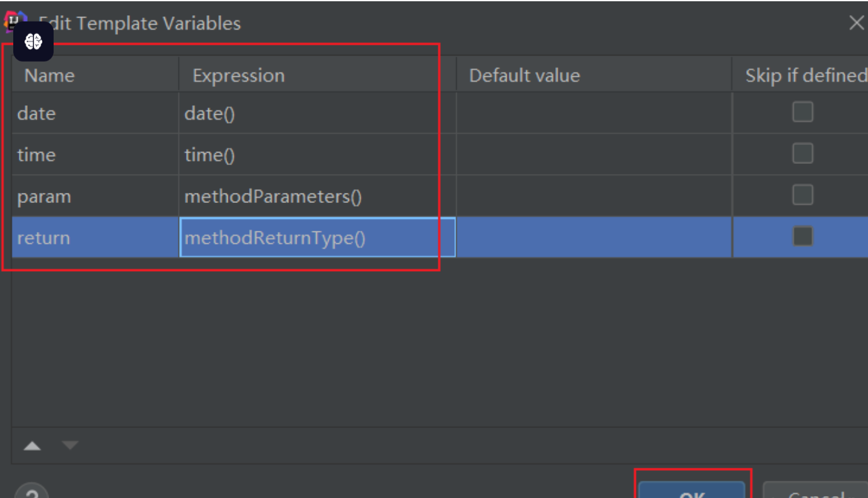
Task: Move the selected variable up
Action: click(x=32, y=446)
